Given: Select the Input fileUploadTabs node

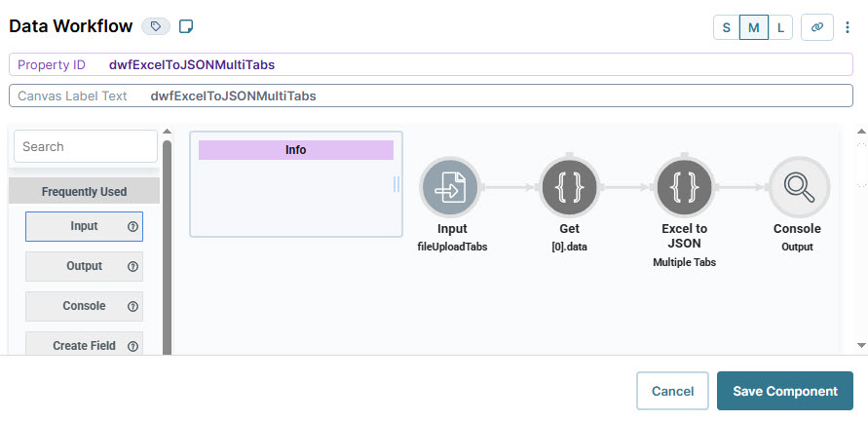Looking at the screenshot, I should 450,187.
